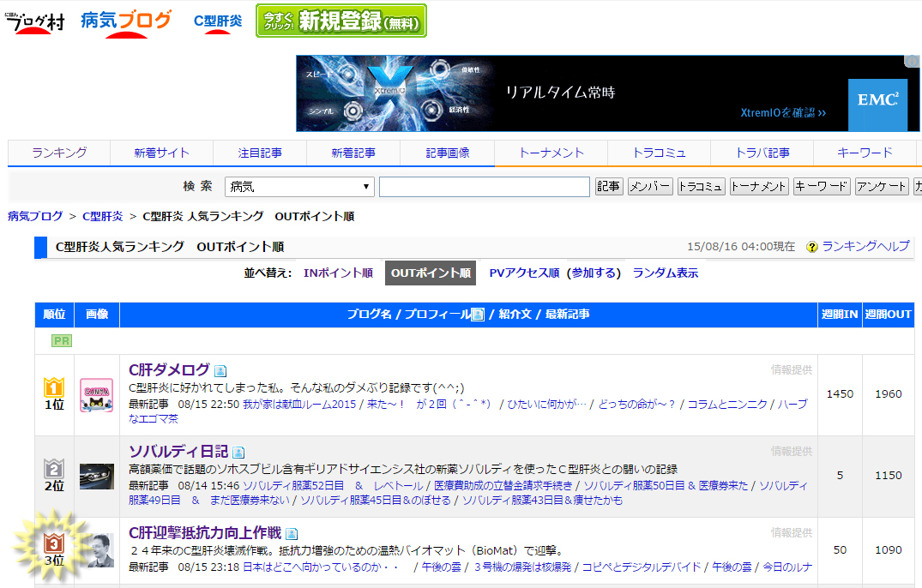The image size is (922, 588).
Task: Open article ソバルディ服薬45日目&のぼせる
Action: click(376, 500)
